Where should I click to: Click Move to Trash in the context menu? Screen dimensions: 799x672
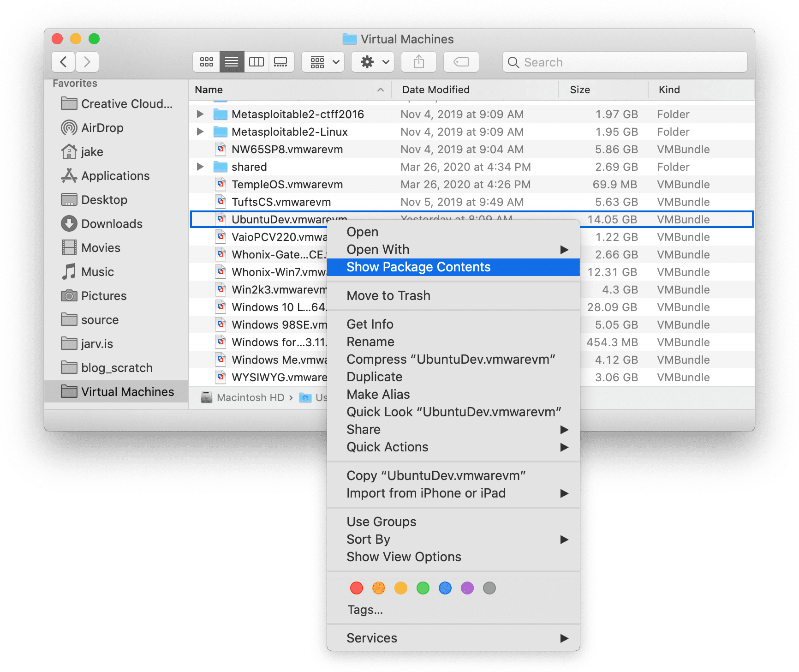(x=388, y=295)
